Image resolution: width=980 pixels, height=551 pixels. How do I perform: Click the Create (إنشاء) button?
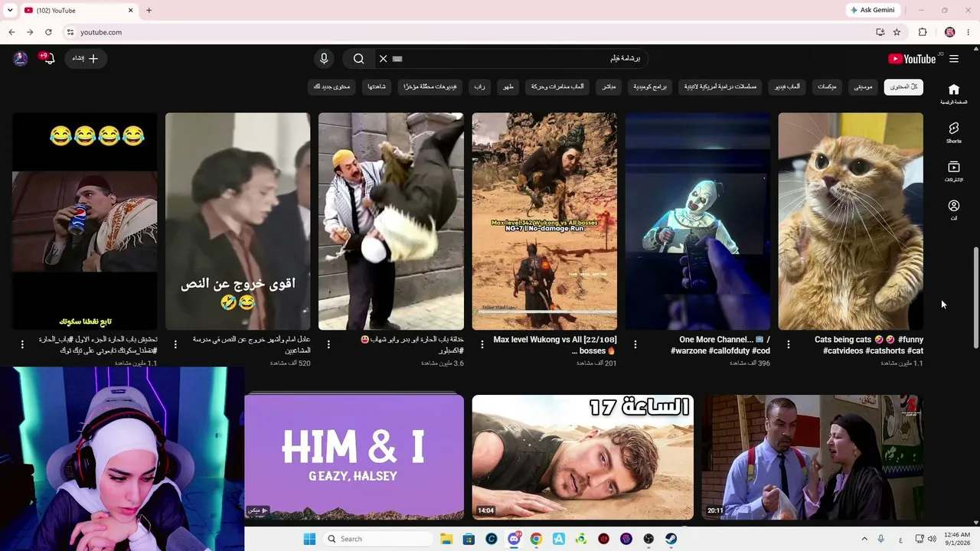(x=85, y=59)
